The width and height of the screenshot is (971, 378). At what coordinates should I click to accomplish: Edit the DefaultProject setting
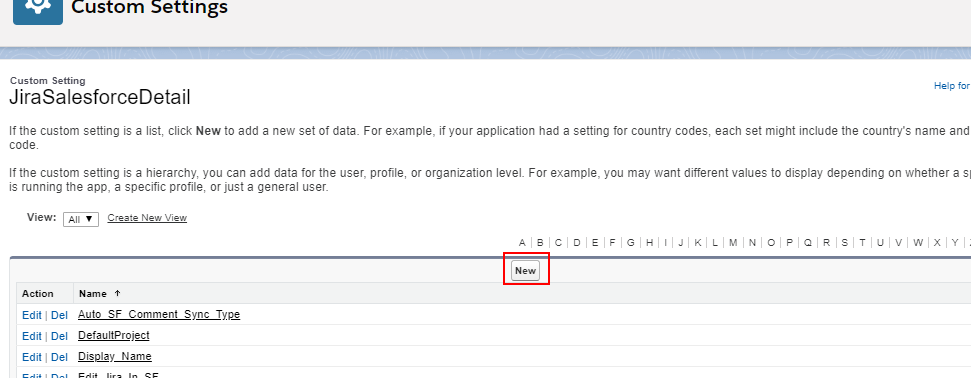pyautogui.click(x=32, y=336)
